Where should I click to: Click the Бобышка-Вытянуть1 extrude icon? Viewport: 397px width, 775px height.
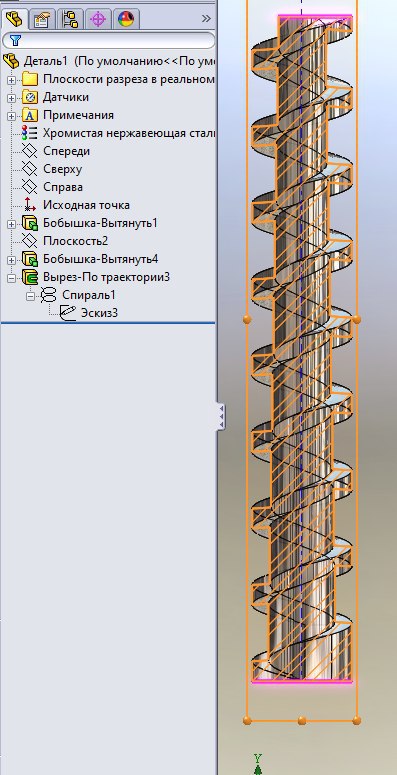pos(30,223)
